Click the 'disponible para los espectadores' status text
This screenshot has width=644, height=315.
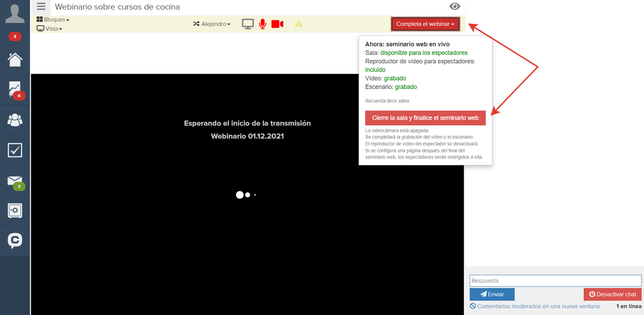tap(424, 53)
